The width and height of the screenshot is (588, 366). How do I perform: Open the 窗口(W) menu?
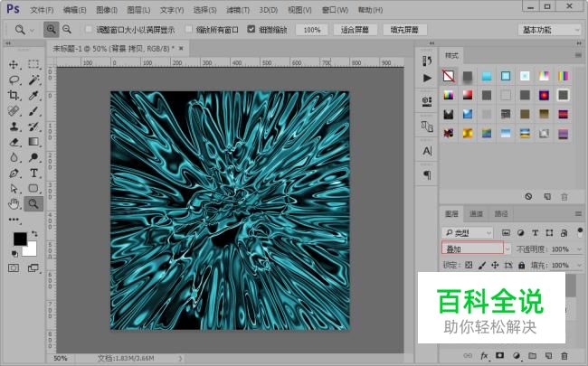pyautogui.click(x=335, y=10)
